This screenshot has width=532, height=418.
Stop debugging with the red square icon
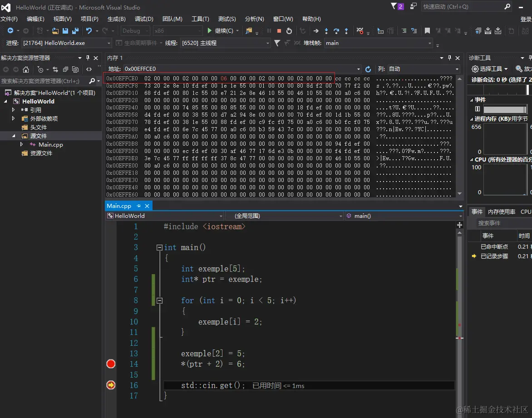pyautogui.click(x=279, y=31)
